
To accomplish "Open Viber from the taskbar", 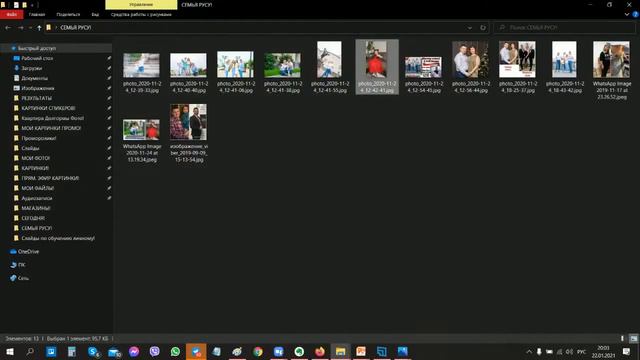I will pos(154,351).
